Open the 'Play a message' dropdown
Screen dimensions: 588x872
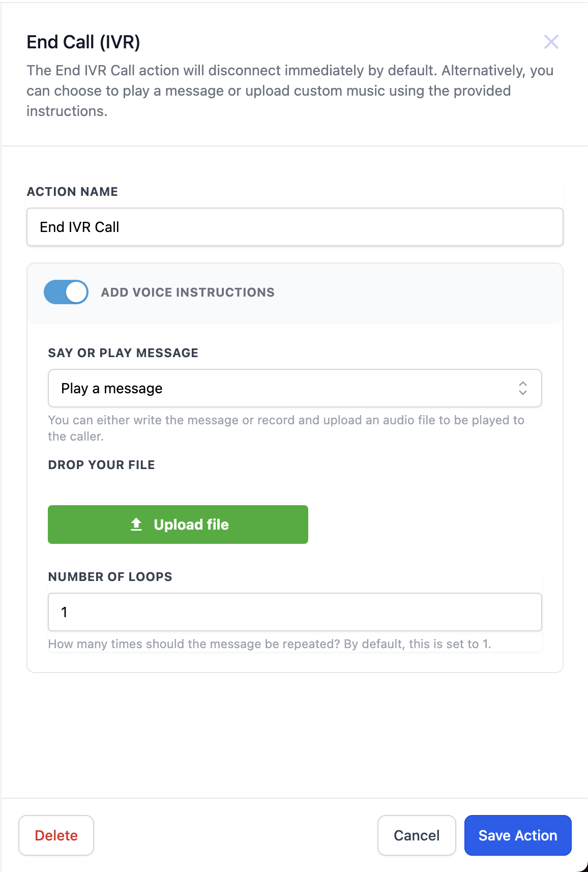tap(295, 388)
